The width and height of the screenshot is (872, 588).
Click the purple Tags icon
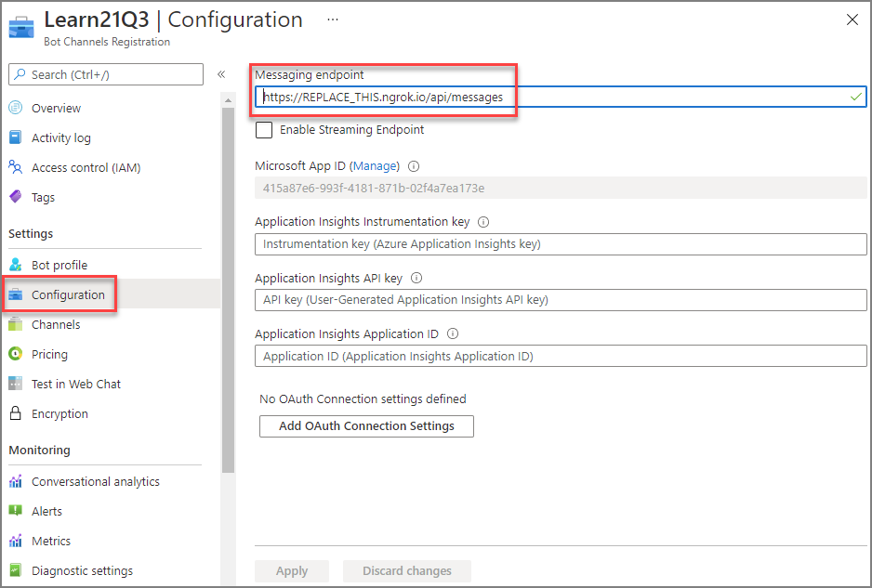(16, 197)
